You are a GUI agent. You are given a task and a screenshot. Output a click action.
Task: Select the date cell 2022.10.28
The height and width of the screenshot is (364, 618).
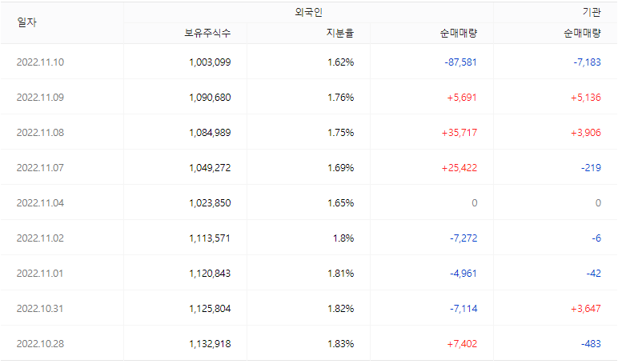[x=40, y=344]
